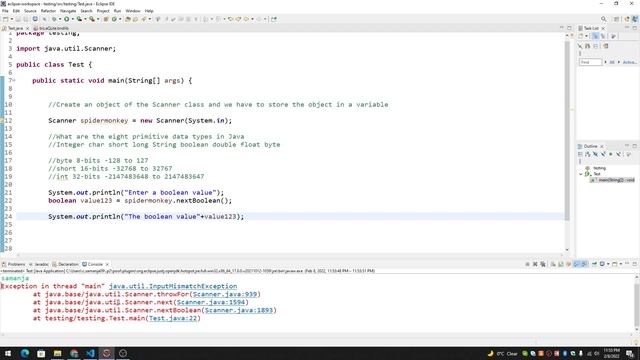Toggle Console scroll lock button
640x360 pixels.
561,264
